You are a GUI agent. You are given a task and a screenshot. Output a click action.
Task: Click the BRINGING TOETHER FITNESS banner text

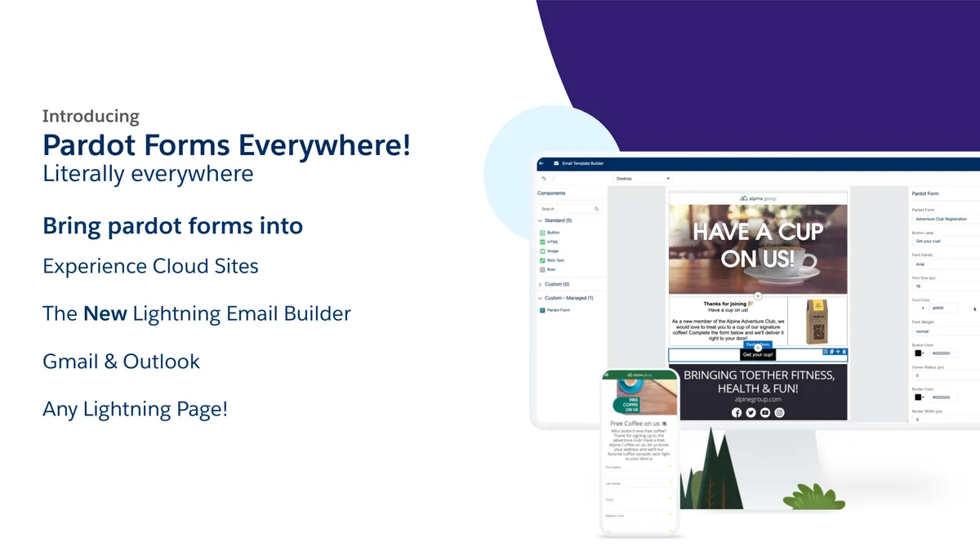[758, 381]
